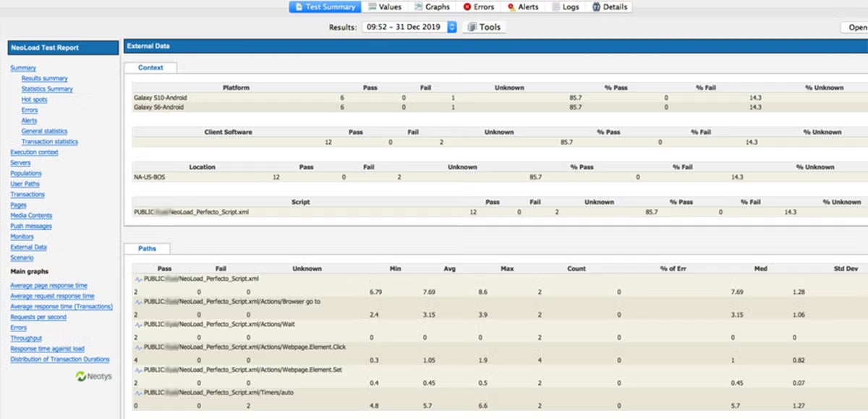
Task: Open the Alerts link in sidebar
Action: 29,121
